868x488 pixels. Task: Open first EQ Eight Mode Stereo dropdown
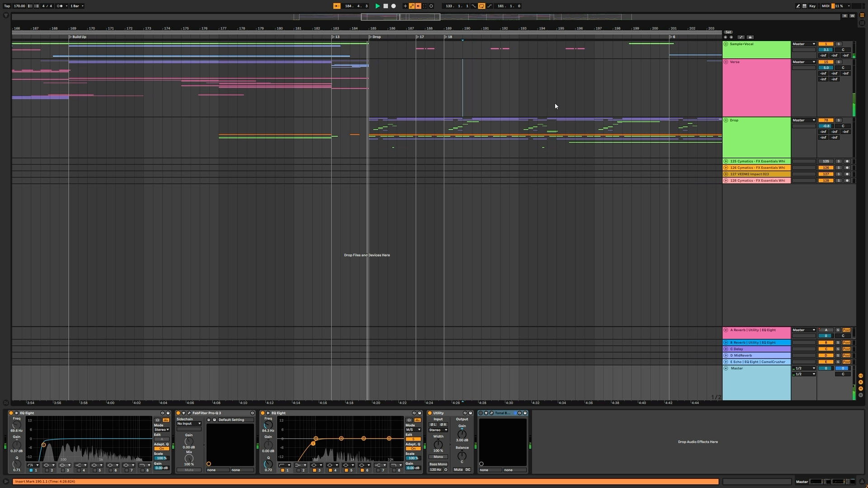click(x=161, y=430)
